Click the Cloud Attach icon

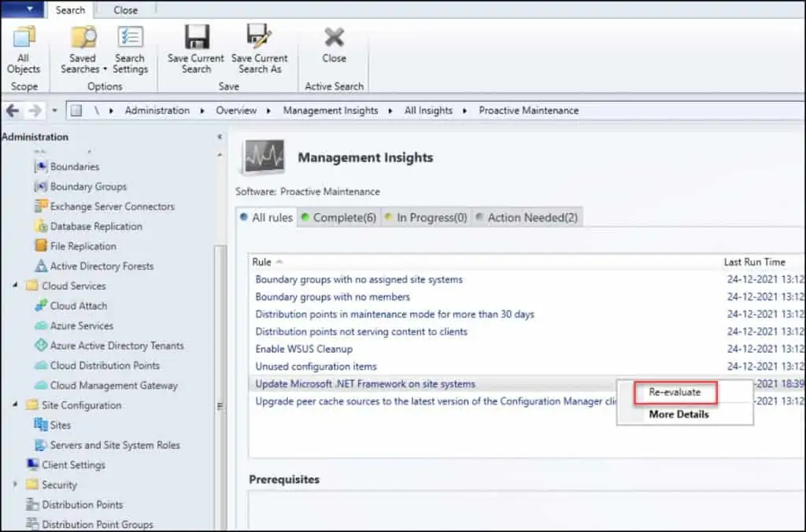tap(41, 306)
